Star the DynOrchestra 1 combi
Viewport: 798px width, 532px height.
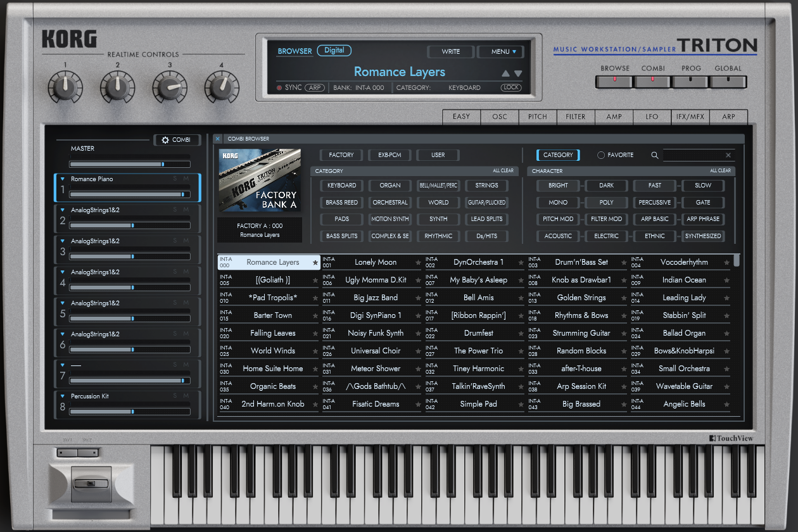click(521, 262)
